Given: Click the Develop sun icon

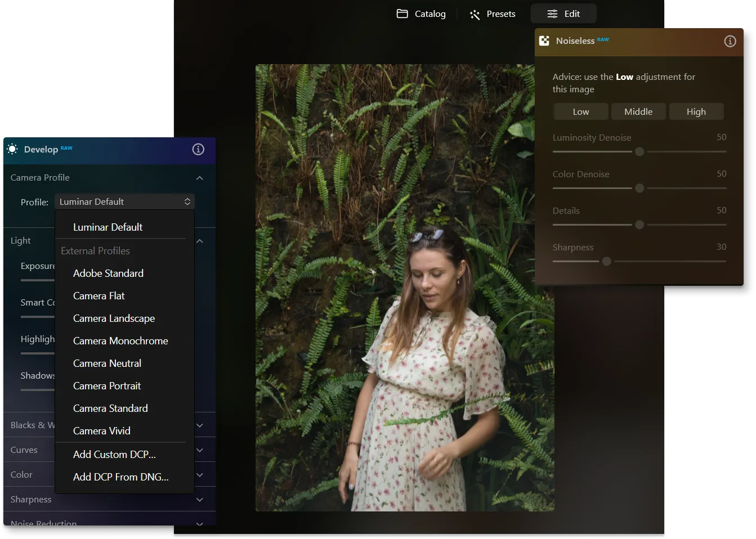Looking at the screenshot, I should point(12,149).
